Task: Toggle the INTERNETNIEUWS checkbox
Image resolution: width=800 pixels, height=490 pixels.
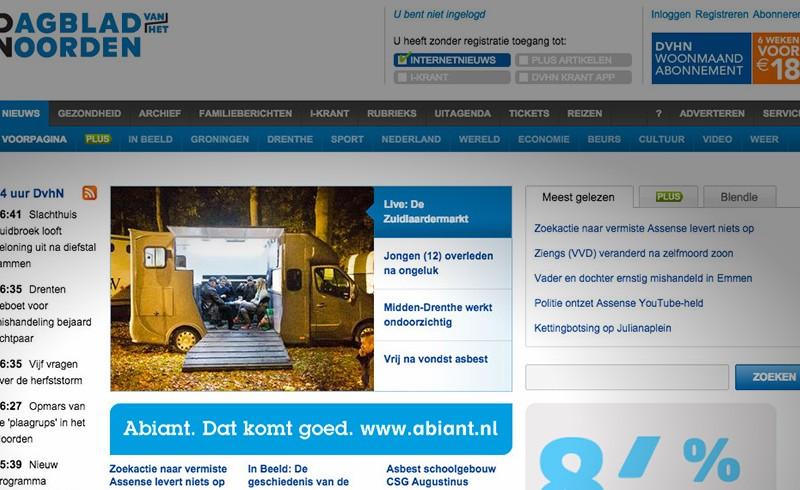Action: pyautogui.click(x=403, y=60)
